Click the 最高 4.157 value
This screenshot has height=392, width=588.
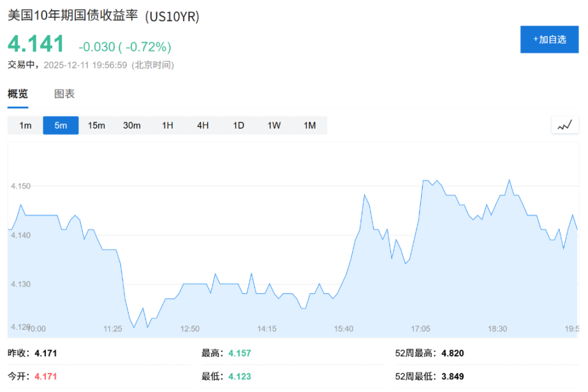[239, 352]
